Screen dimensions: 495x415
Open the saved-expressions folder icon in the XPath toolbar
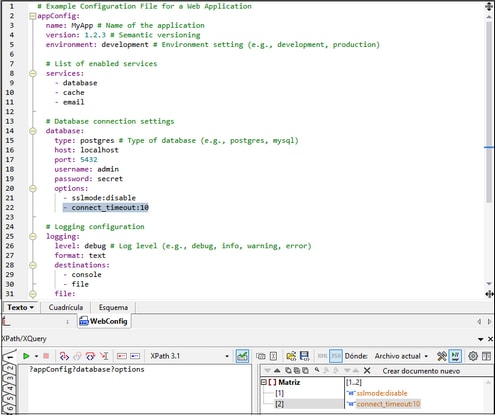click(291, 356)
